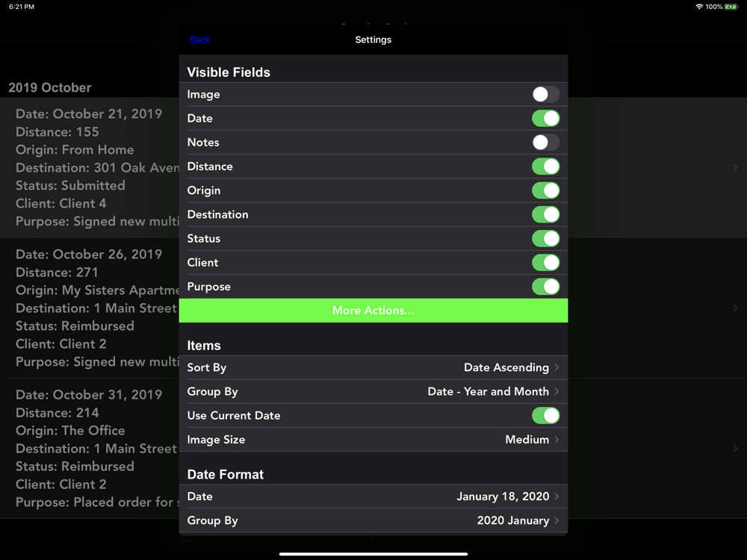
Task: Hide the Client field using its switch
Action: point(545,262)
